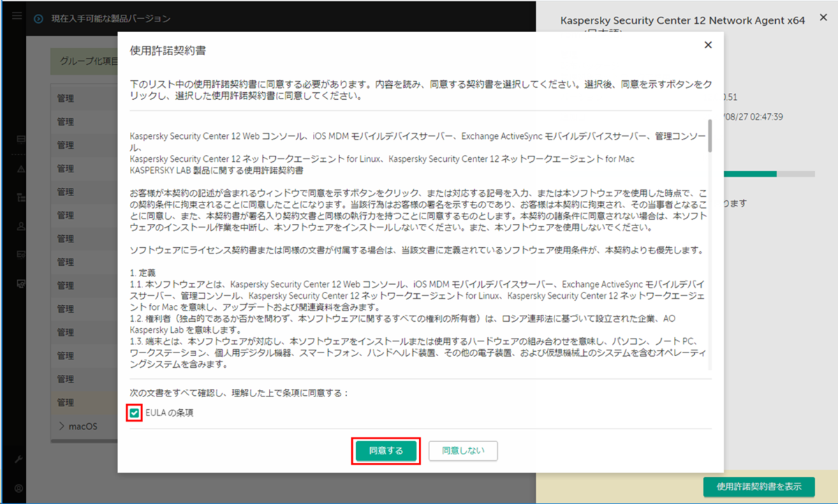Click the devices icon below the users icon
This screenshot has height=504, width=838.
[x=21, y=254]
